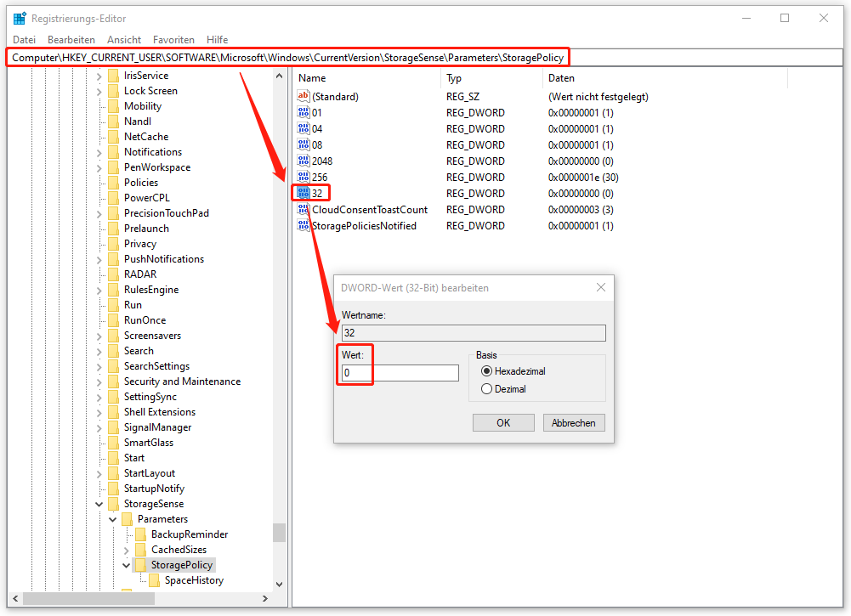
Task: Select the DWORD icon next to 256
Action: tap(303, 177)
